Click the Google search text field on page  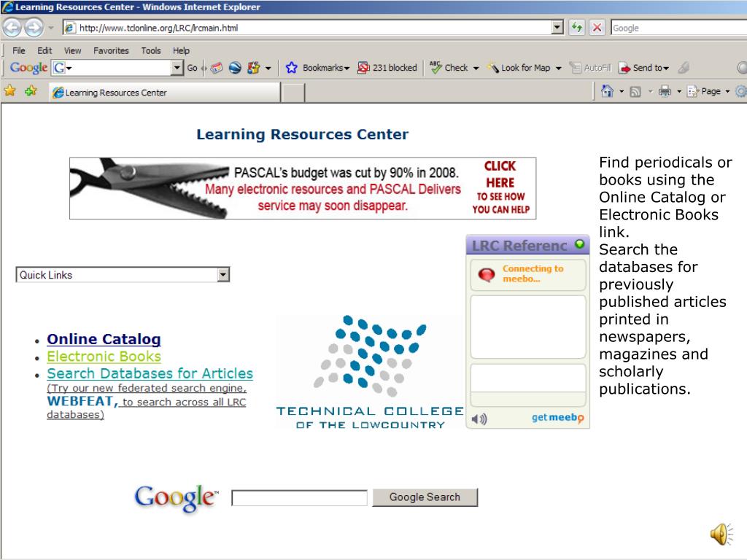coord(299,497)
